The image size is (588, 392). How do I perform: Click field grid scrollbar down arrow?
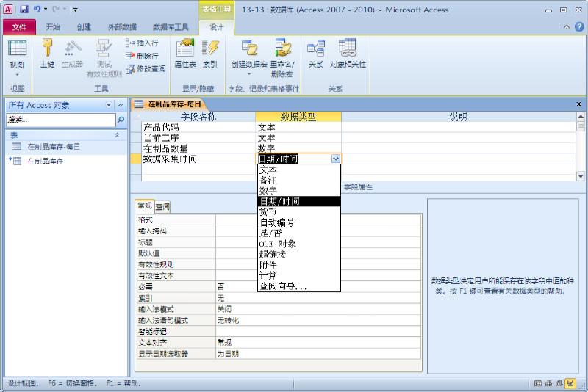coord(581,176)
